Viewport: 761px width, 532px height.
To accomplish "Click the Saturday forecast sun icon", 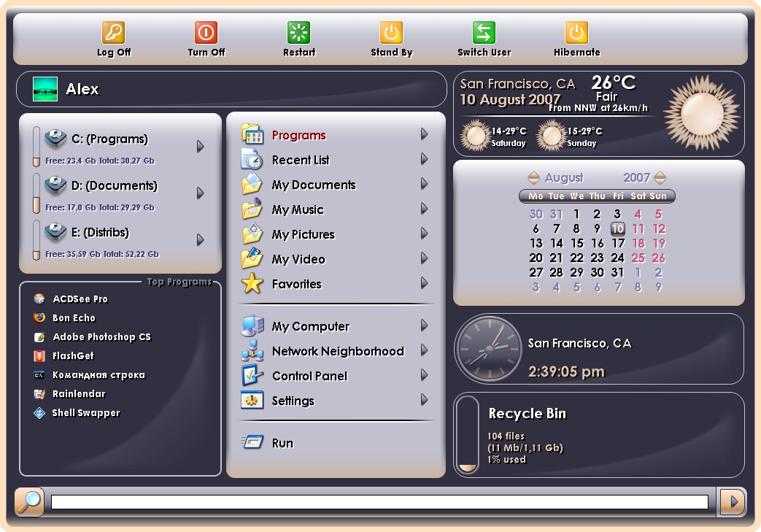I will pyautogui.click(x=475, y=136).
